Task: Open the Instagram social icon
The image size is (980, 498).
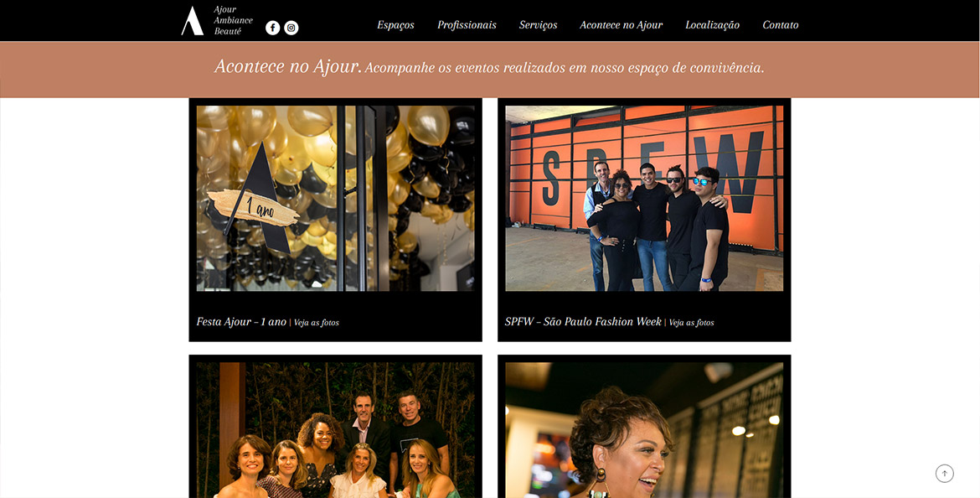Action: click(x=291, y=28)
